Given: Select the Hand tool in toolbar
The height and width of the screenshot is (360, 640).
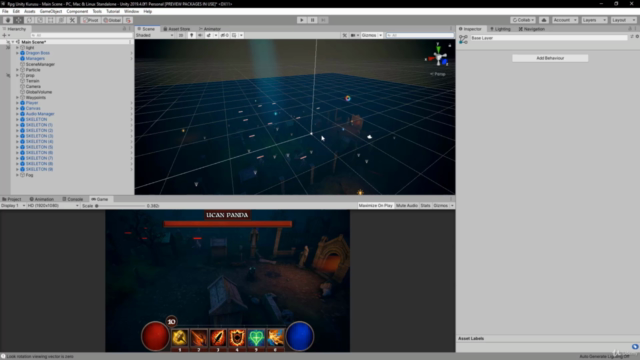Looking at the screenshot, I should coord(8,20).
